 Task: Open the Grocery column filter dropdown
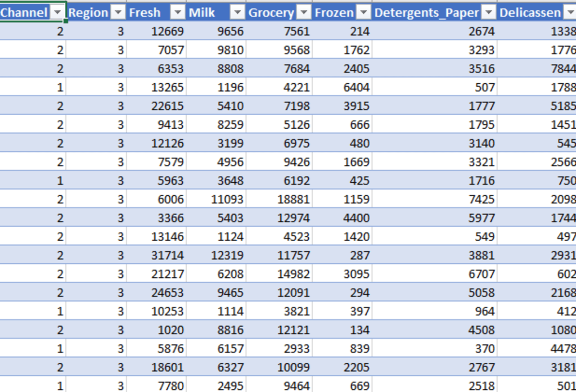point(304,13)
